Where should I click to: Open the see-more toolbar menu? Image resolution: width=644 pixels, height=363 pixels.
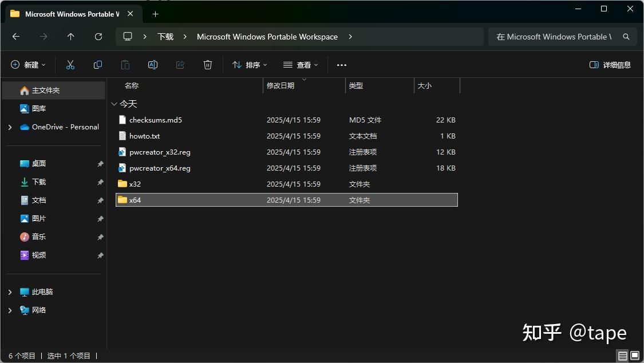point(342,64)
